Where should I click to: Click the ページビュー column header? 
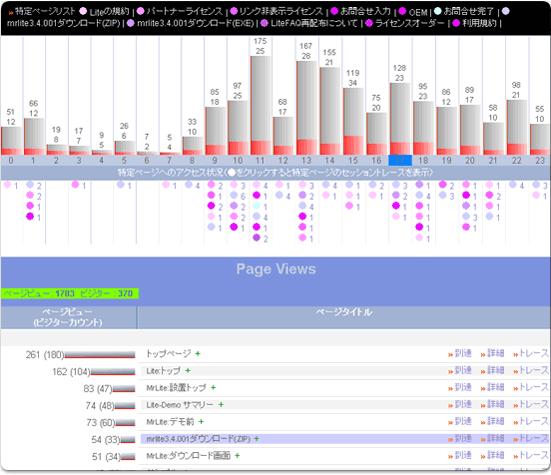click(68, 317)
